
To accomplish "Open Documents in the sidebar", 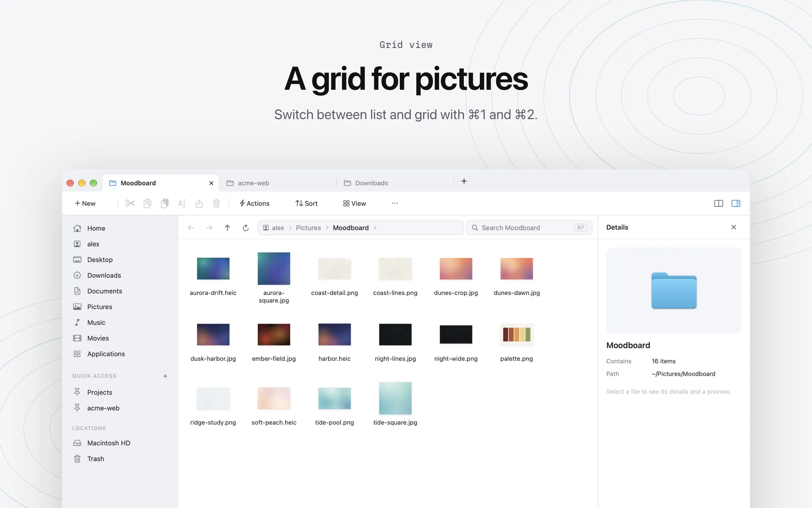I will 120,291.
